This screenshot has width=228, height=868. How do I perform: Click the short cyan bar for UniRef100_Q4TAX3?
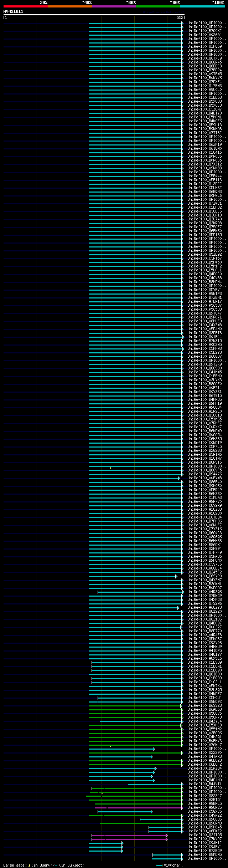(120, 757)
